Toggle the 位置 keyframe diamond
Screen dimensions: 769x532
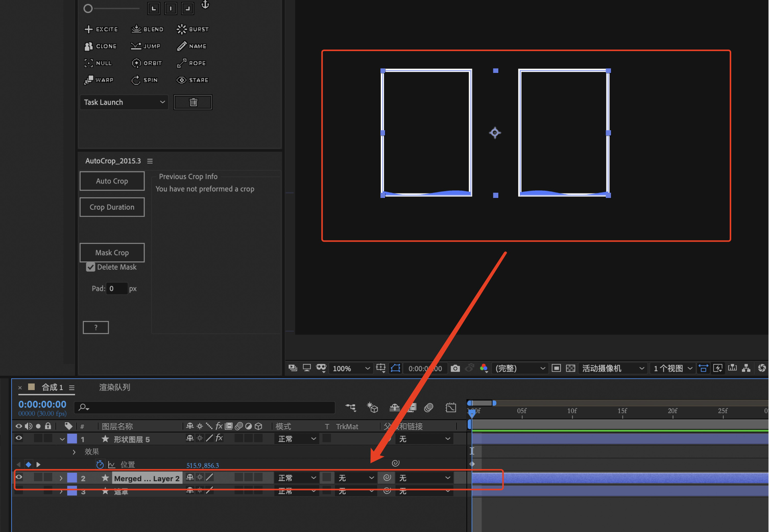tap(29, 464)
